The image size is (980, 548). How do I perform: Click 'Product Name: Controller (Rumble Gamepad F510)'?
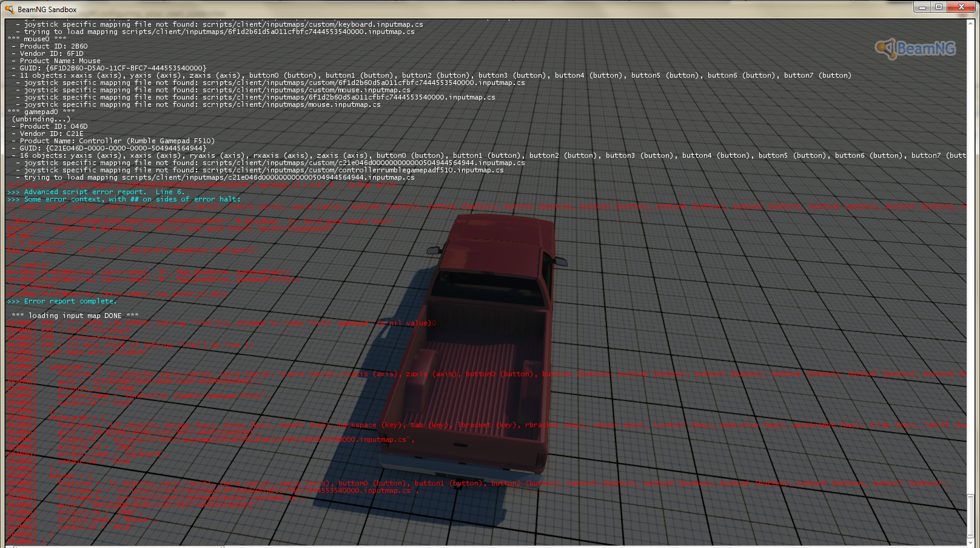tap(113, 141)
